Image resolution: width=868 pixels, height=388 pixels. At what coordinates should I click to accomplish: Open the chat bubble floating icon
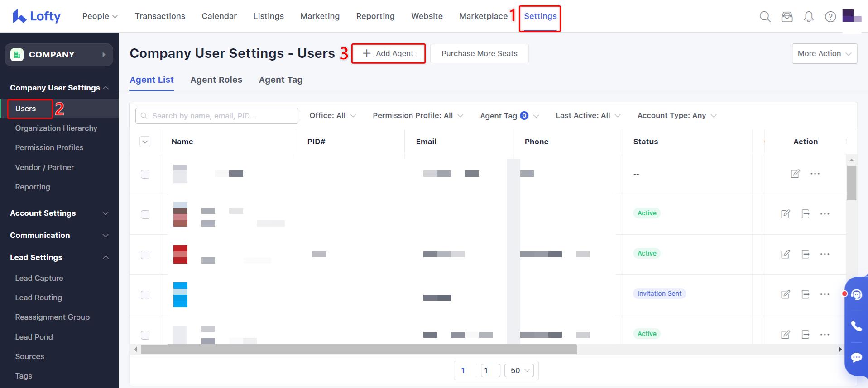coord(856,357)
